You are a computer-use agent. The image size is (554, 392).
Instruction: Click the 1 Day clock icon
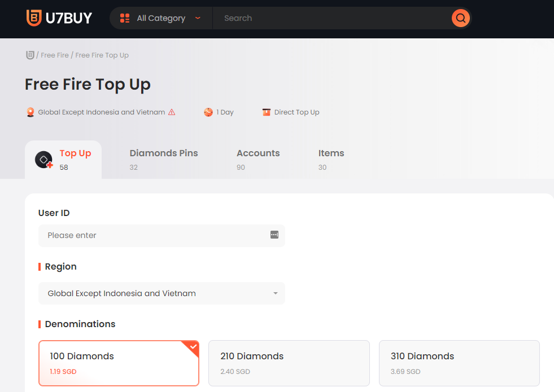208,112
